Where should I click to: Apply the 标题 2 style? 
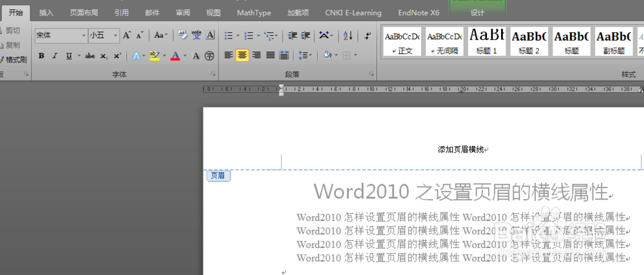(x=529, y=41)
